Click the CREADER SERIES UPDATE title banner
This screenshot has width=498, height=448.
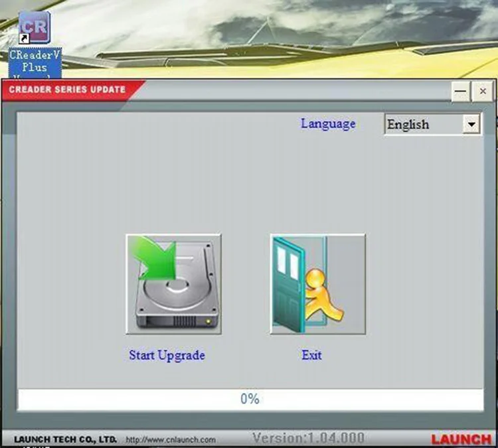(x=67, y=90)
